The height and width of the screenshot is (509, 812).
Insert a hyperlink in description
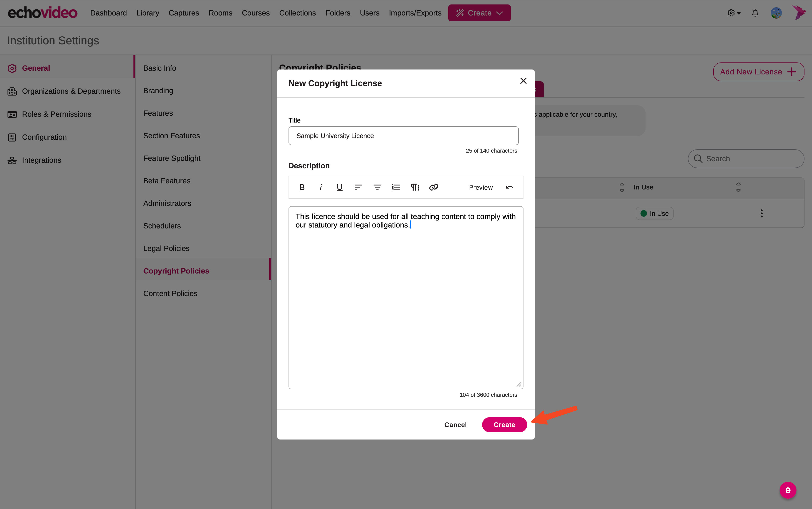tap(434, 187)
